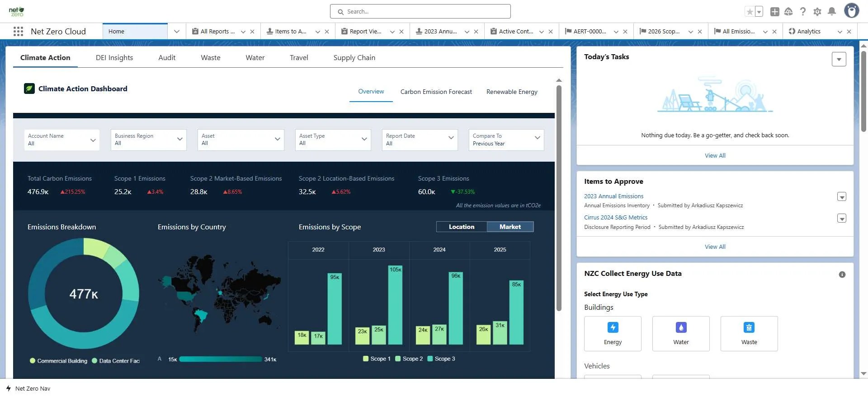
Task: Open the App Launcher grid icon
Action: click(18, 31)
